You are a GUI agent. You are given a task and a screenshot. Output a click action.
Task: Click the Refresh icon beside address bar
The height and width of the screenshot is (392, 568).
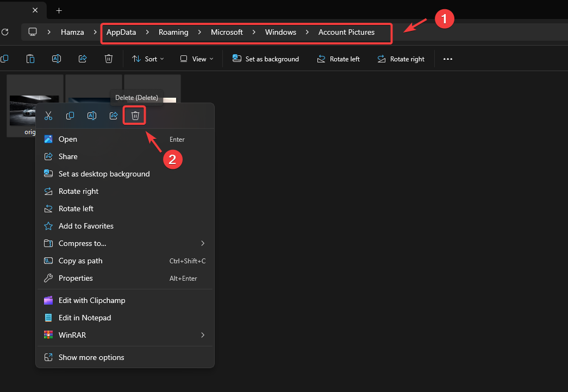coord(5,32)
